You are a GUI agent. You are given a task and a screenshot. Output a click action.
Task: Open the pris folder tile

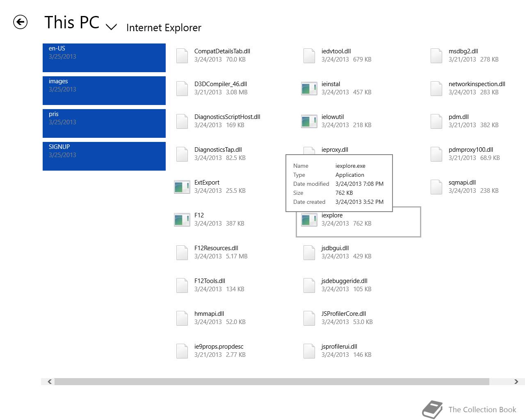pyautogui.click(x=104, y=123)
